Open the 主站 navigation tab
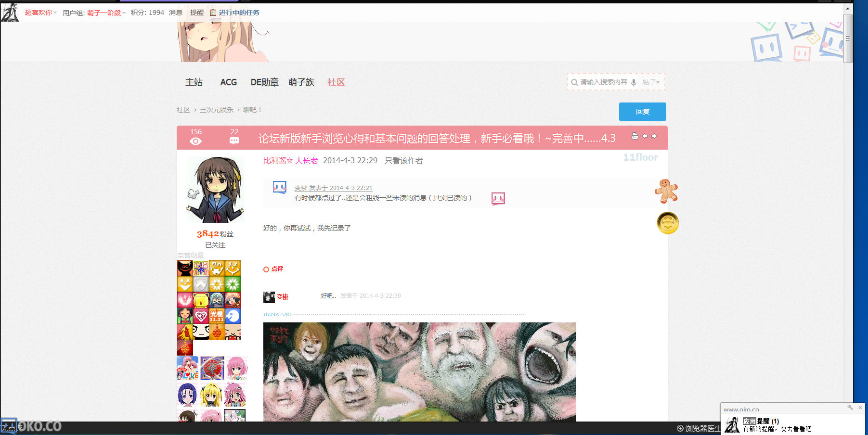The height and width of the screenshot is (435, 868). click(194, 82)
